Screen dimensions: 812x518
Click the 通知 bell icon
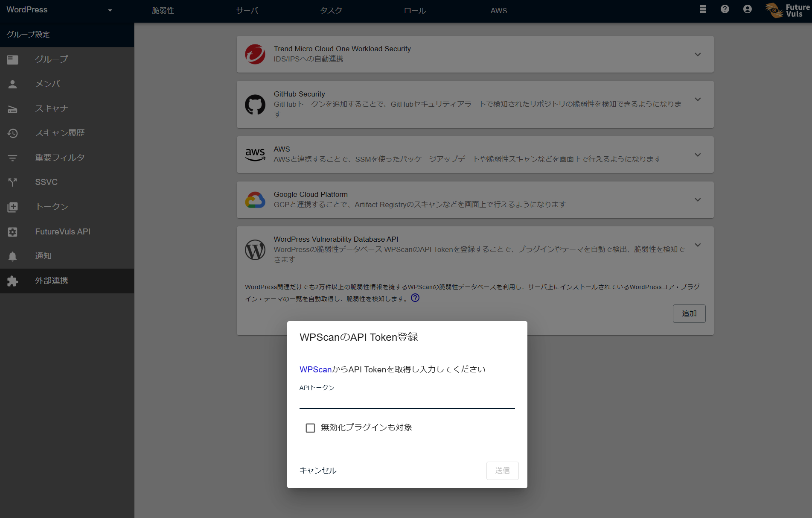click(12, 256)
